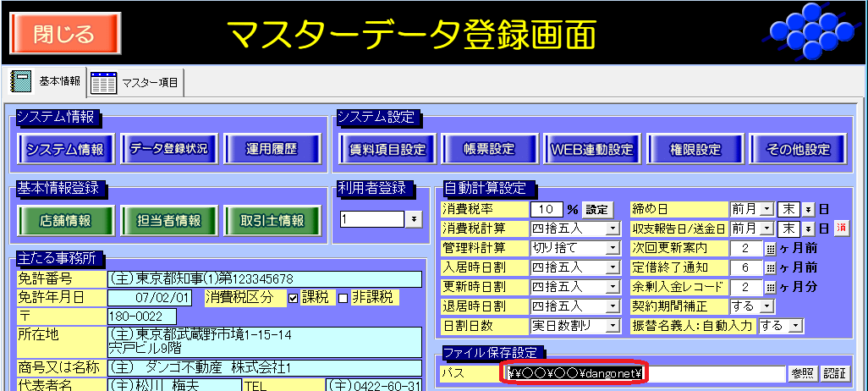Image resolution: width=868 pixels, height=391 pixels.
Task: Click the マスター項目 tab table icon
Action: 104,82
